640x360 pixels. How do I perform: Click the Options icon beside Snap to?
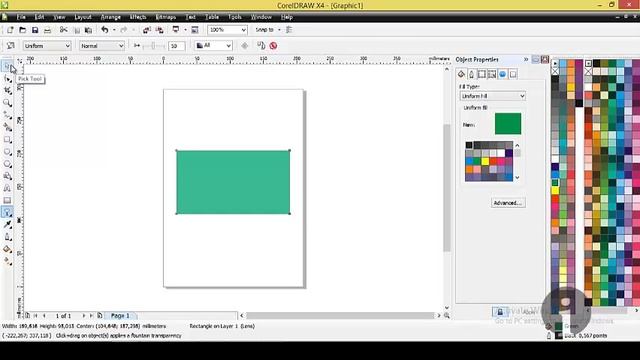289,30
